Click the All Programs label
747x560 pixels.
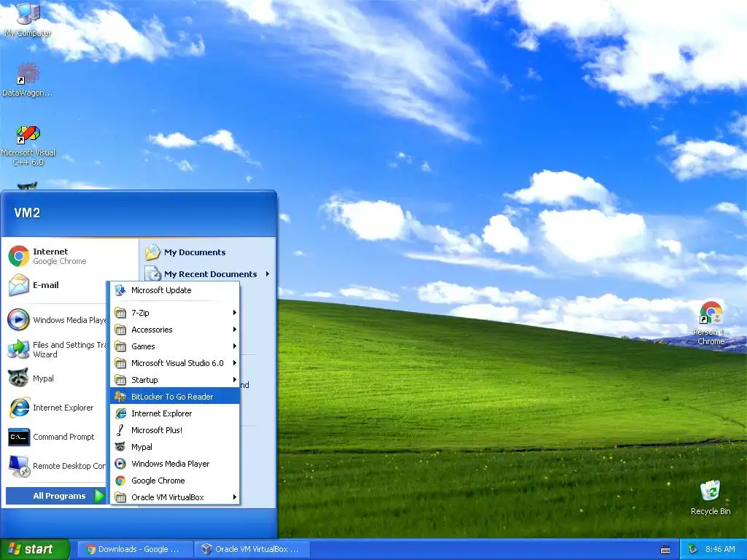[59, 496]
